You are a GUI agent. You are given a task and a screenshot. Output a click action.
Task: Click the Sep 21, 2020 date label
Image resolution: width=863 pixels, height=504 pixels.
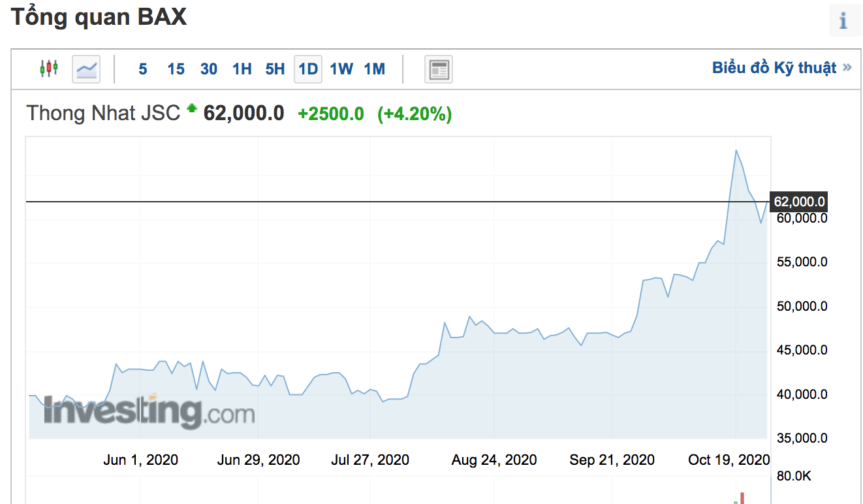(612, 460)
